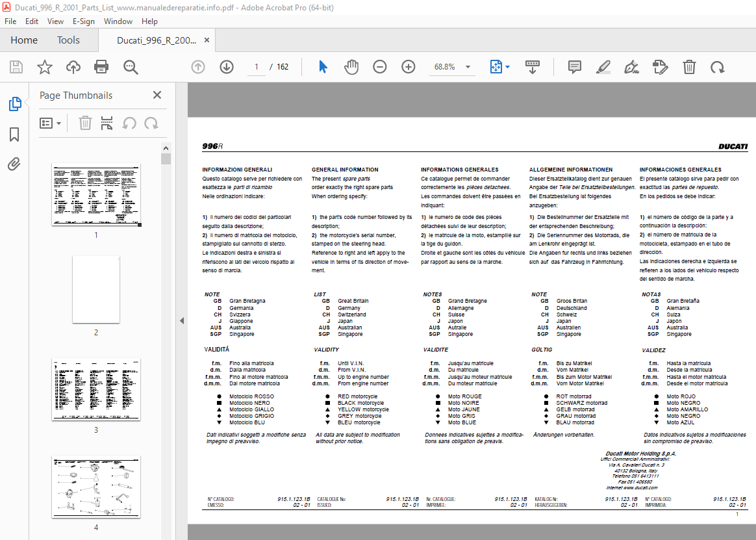The width and height of the screenshot is (756, 540).
Task: Open the Find text magnifier tool
Action: pyautogui.click(x=131, y=67)
